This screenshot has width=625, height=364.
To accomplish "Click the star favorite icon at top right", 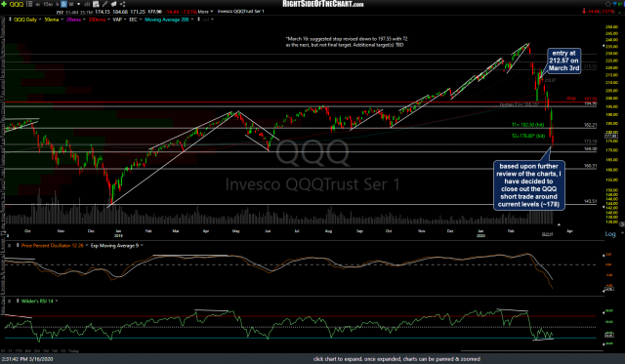I will [608, 4].
